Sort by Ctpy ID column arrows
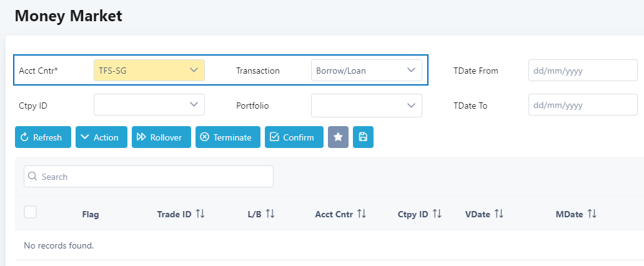Screen dimensions: 644x266 point(437,214)
